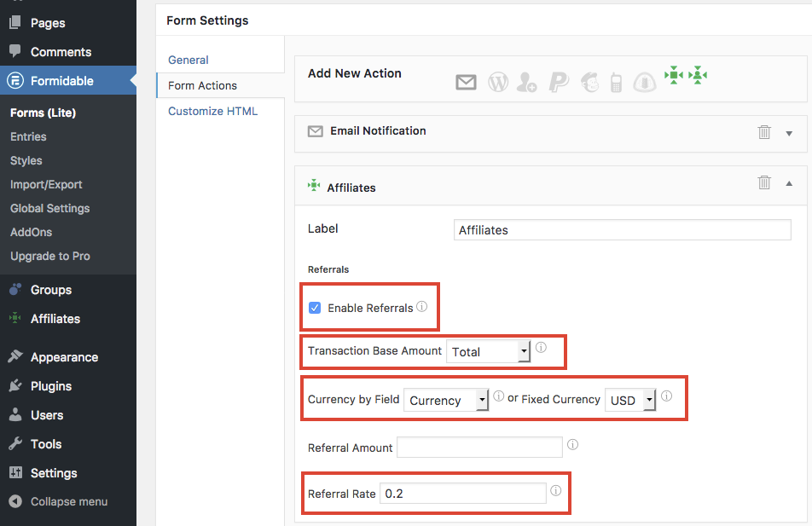Select the Form Actions tab
The image size is (812, 526).
pyautogui.click(x=202, y=85)
